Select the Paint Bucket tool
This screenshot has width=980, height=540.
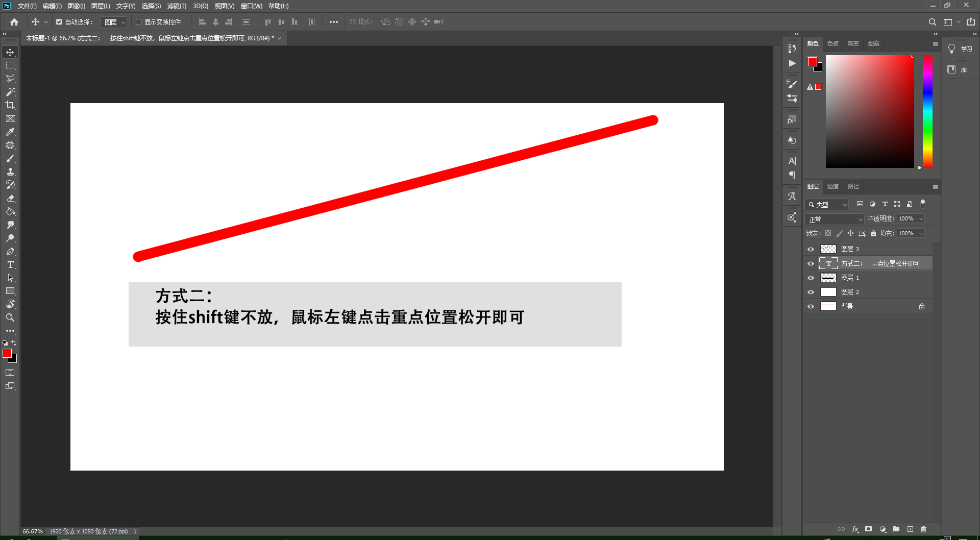point(10,211)
